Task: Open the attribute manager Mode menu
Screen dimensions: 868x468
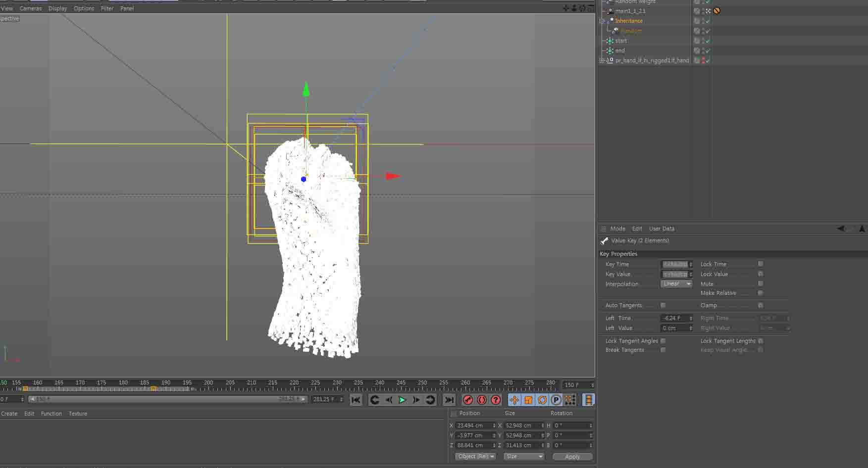Action: point(617,229)
